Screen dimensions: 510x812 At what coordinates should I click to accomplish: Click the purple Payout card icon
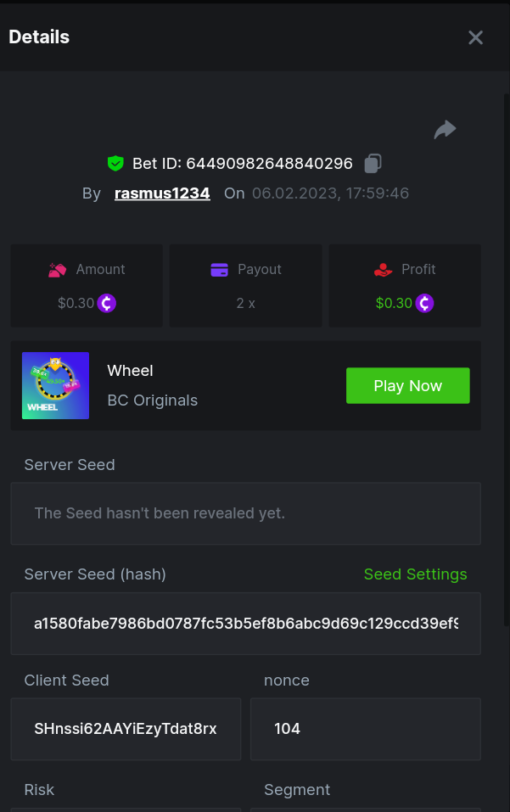(x=219, y=270)
